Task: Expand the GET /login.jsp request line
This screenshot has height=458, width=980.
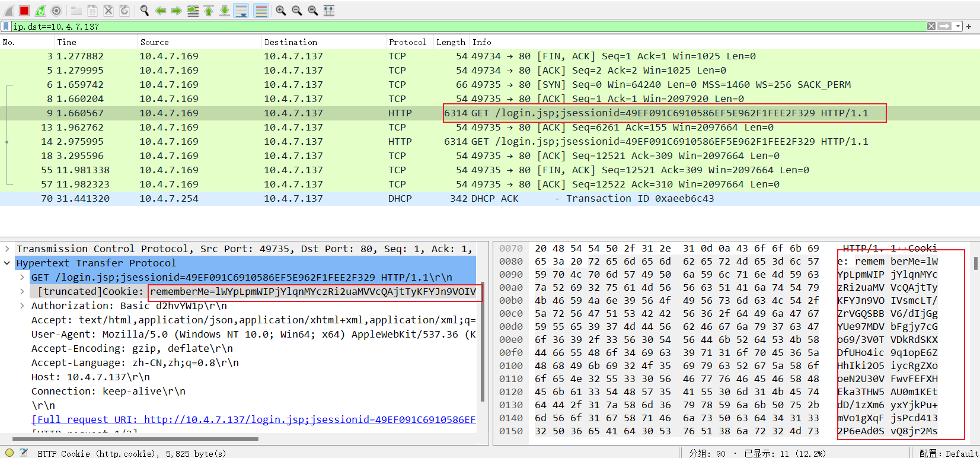Action: 22,278
